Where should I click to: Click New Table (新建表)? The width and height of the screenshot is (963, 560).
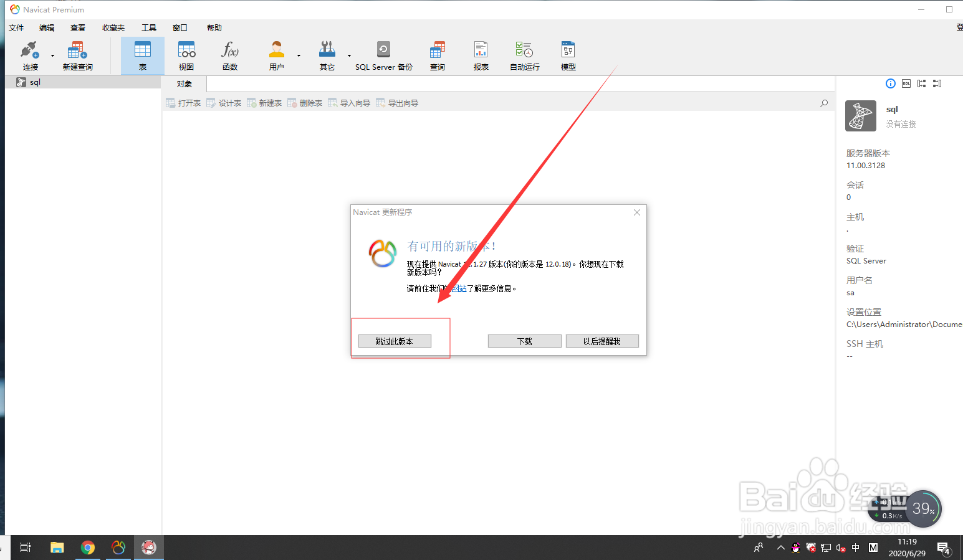click(x=264, y=103)
